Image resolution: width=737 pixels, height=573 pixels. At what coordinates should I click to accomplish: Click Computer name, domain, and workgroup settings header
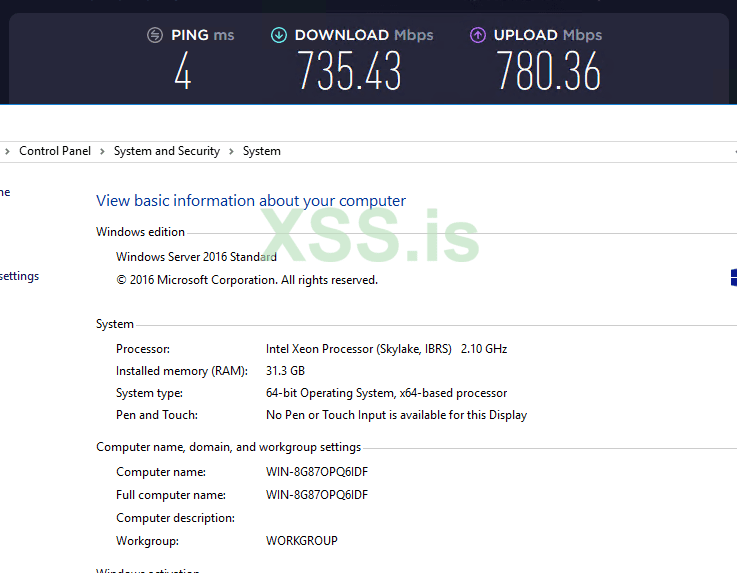pyautogui.click(x=228, y=447)
